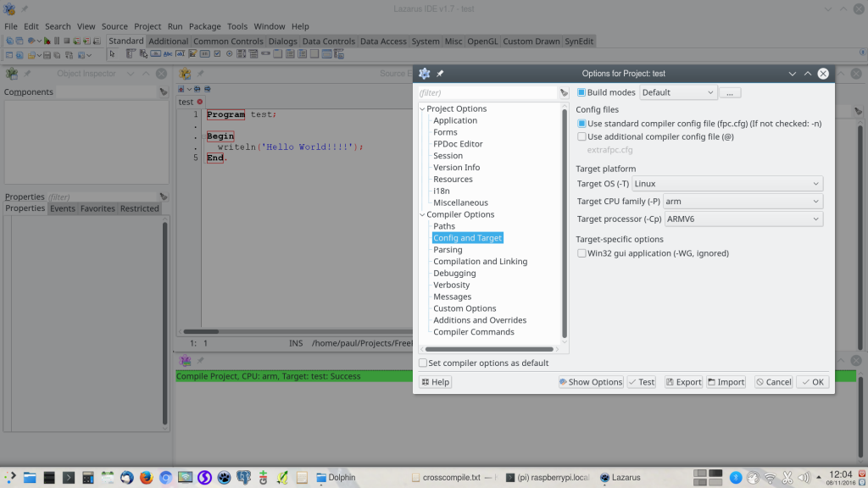Open the file-open dropdown arrow in toolbar

point(39,55)
